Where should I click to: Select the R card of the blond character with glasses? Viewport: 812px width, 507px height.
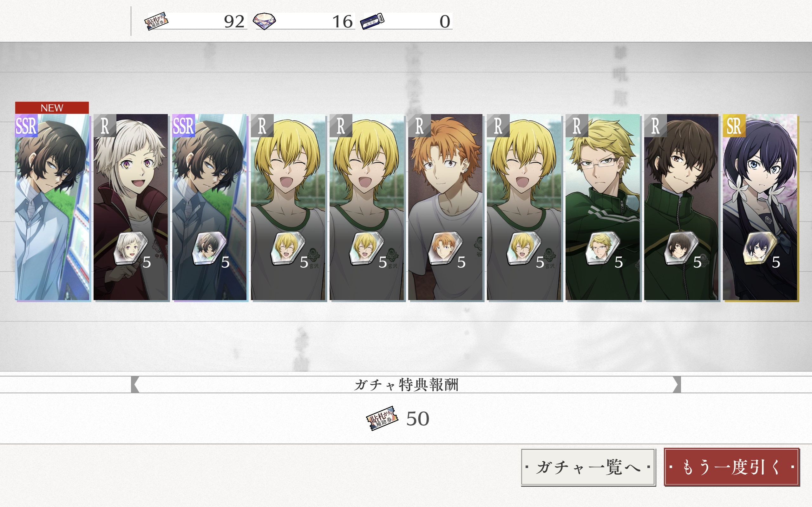603,207
